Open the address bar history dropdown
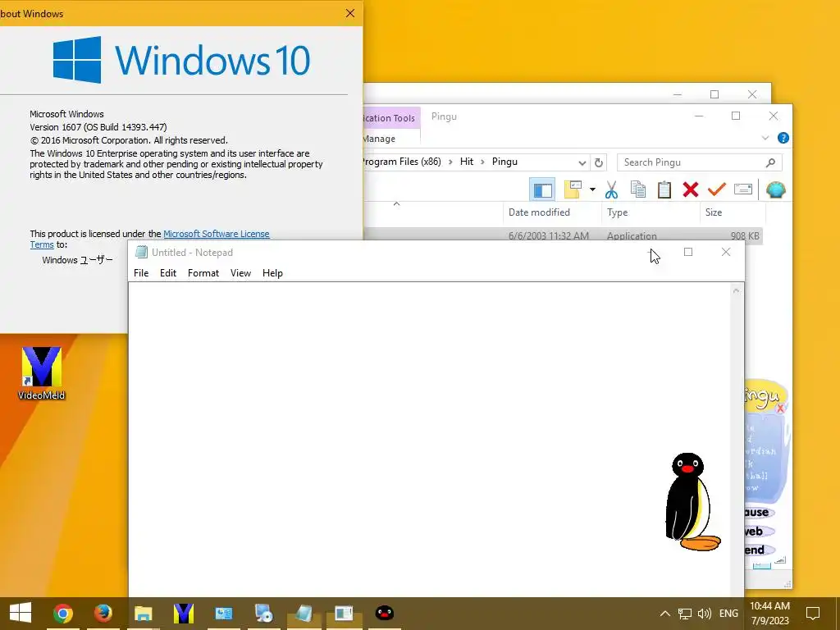Screen dimensions: 840x630 [x=582, y=162]
